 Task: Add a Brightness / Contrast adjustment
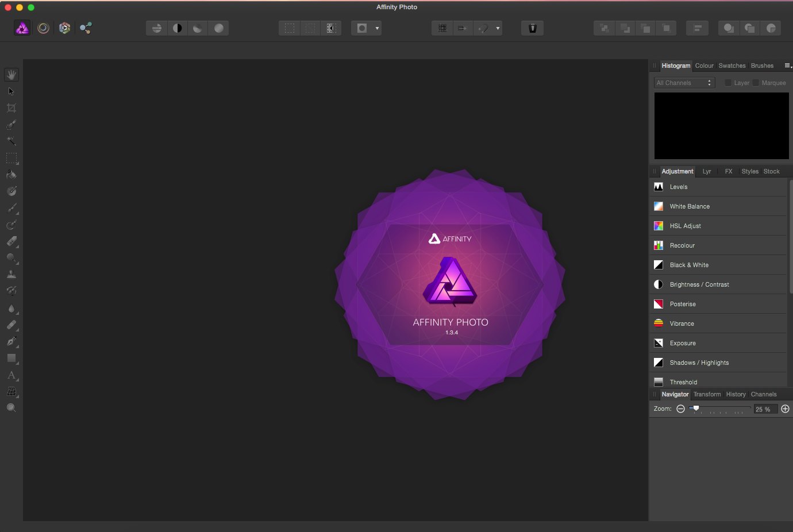[718, 284]
